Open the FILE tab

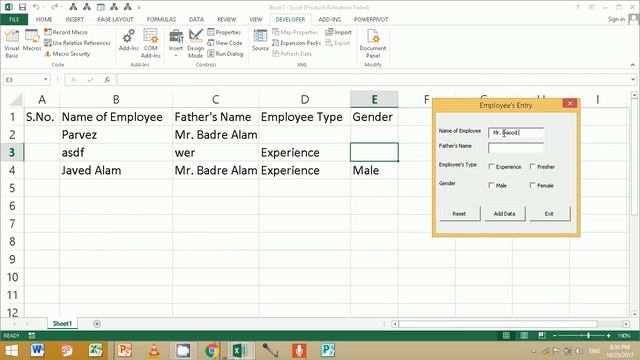[14, 19]
